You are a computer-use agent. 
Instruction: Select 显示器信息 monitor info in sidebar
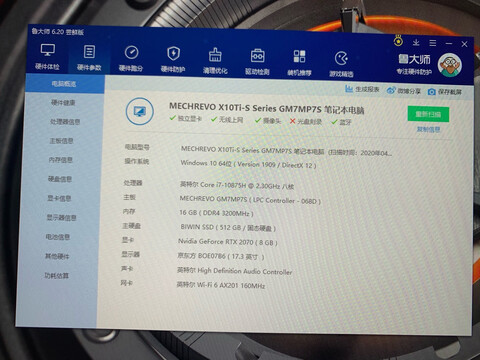pyautogui.click(x=61, y=218)
